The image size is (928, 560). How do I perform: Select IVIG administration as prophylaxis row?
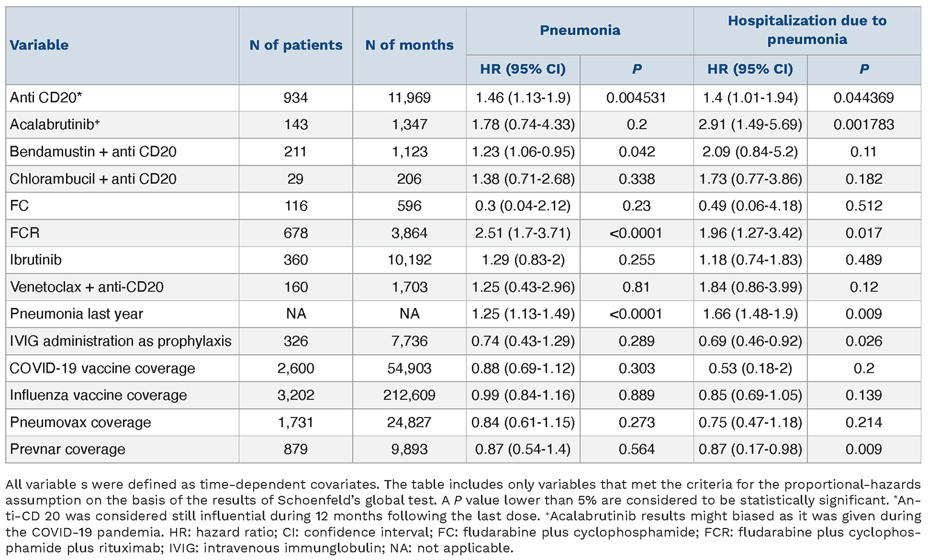tap(121, 341)
